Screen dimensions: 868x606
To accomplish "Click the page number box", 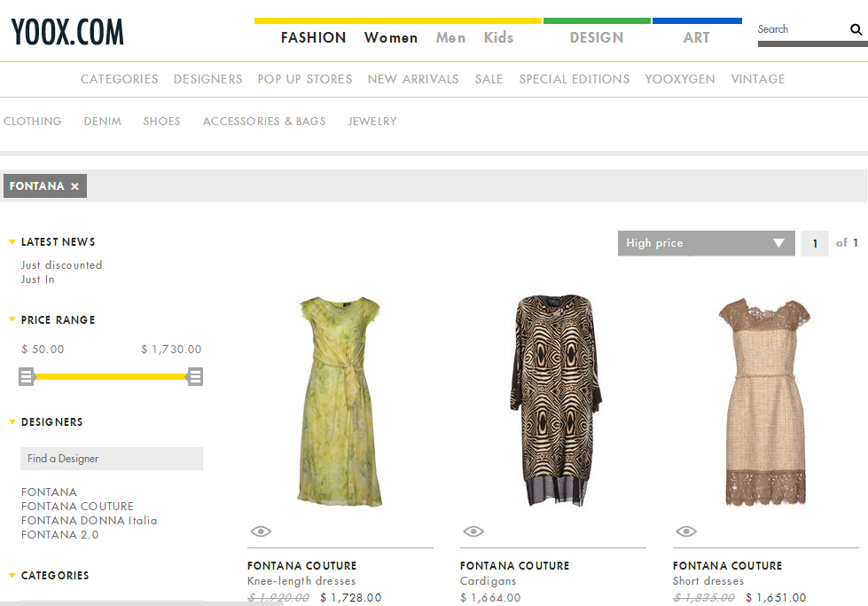I will (815, 243).
